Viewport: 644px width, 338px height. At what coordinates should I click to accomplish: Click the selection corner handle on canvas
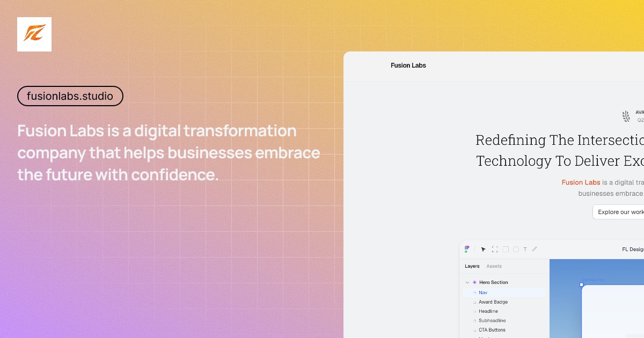click(x=582, y=284)
